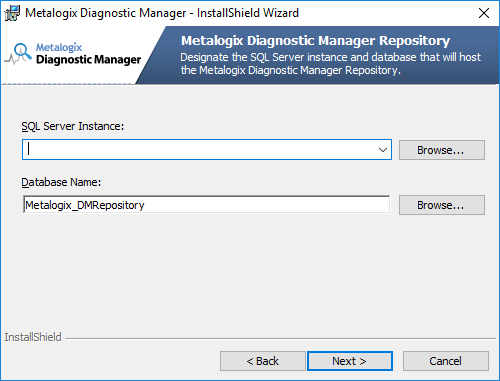The width and height of the screenshot is (500, 381).
Task: Click the magnifying glass Metalogix logo icon
Action: pyautogui.click(x=22, y=52)
